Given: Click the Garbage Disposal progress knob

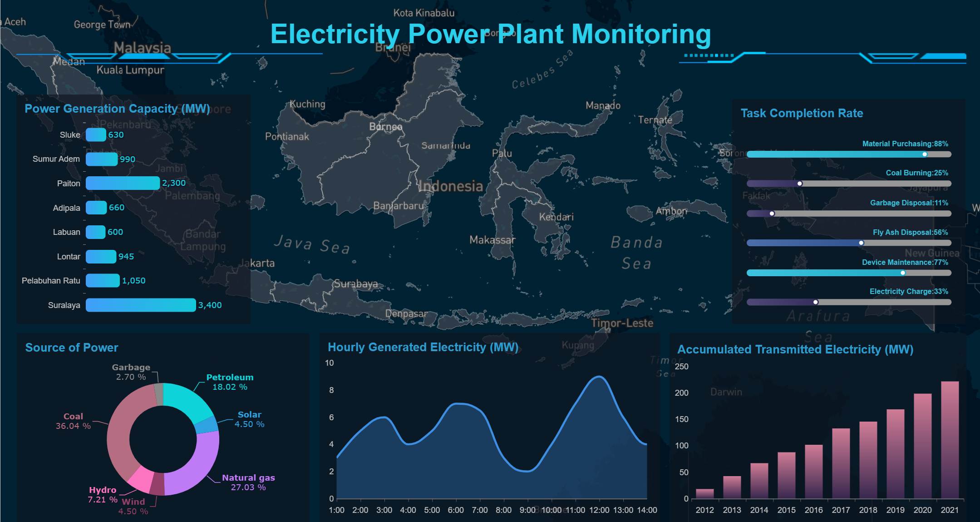Looking at the screenshot, I should [772, 214].
